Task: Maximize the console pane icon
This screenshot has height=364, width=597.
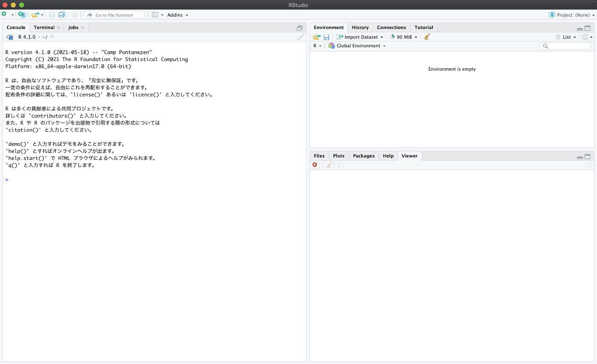Action: tap(300, 28)
